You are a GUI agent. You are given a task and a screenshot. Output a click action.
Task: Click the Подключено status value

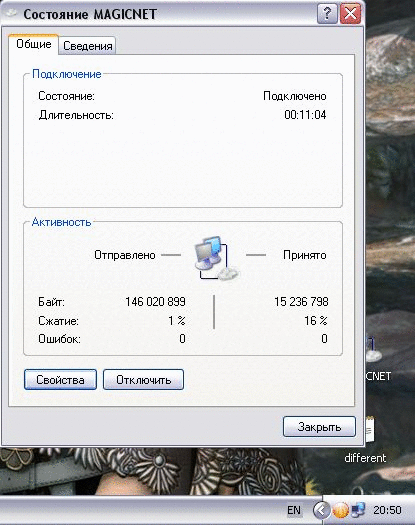[x=294, y=96]
